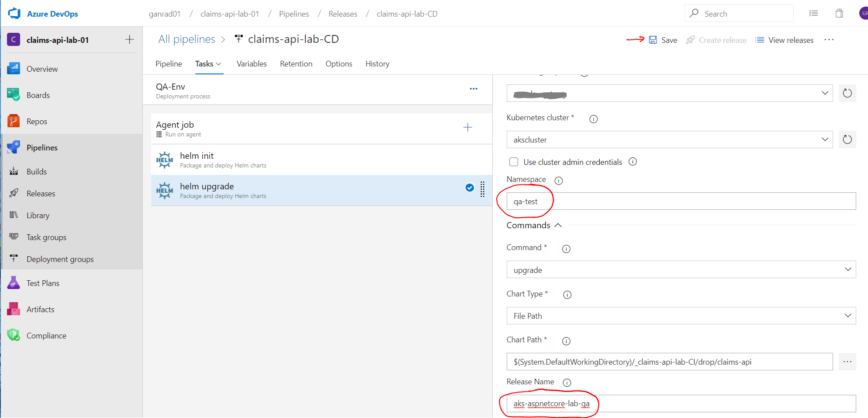This screenshot has height=418, width=868.
Task: Open Deployment groups in the sidebar
Action: coord(60,259)
